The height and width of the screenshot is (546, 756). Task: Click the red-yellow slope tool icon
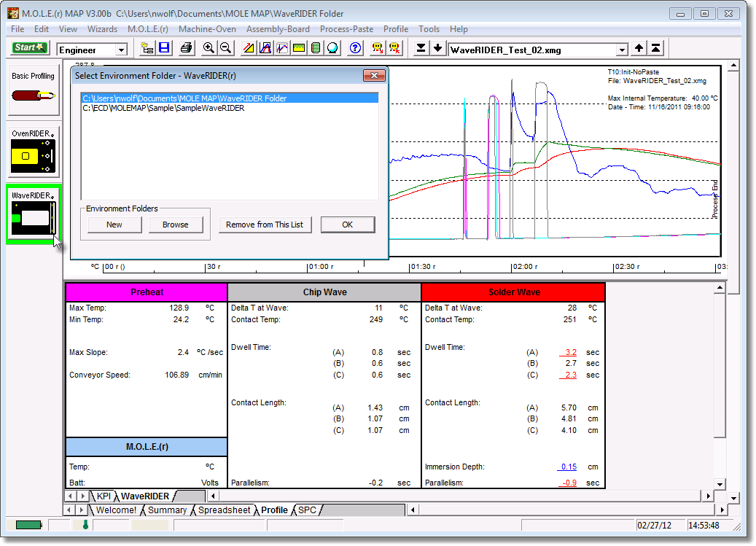tap(249, 48)
